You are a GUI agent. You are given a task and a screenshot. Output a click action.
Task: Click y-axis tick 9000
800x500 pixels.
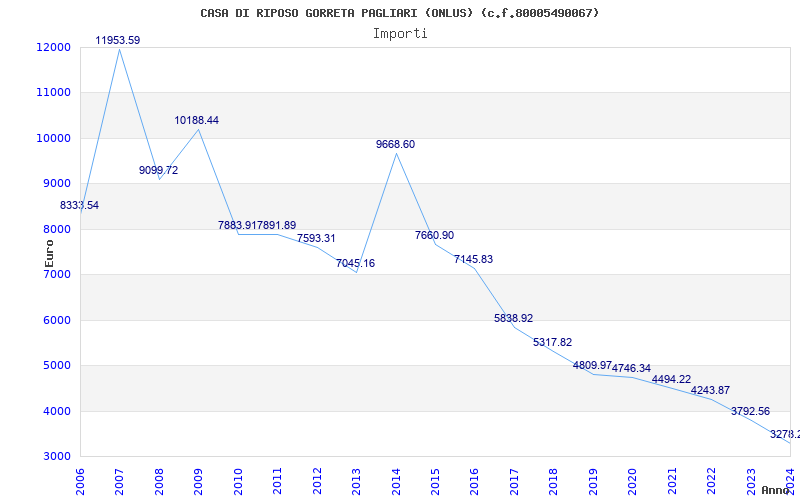pyautogui.click(x=56, y=184)
